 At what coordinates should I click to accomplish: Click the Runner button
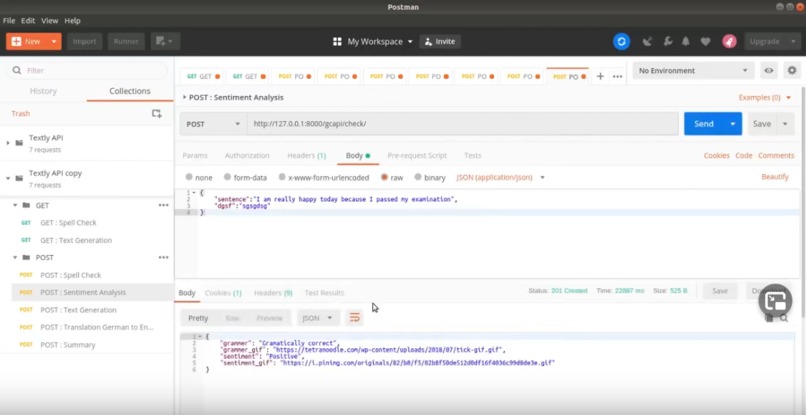point(126,42)
